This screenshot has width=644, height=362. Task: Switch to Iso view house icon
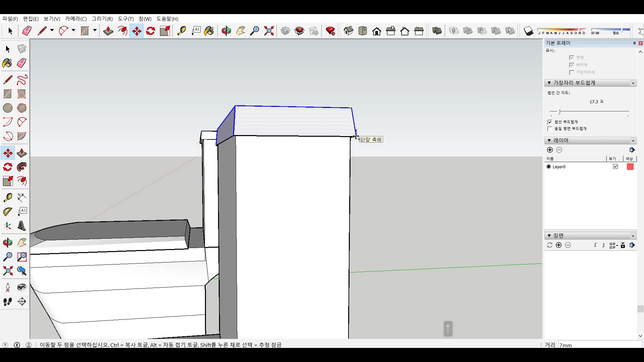(x=348, y=31)
